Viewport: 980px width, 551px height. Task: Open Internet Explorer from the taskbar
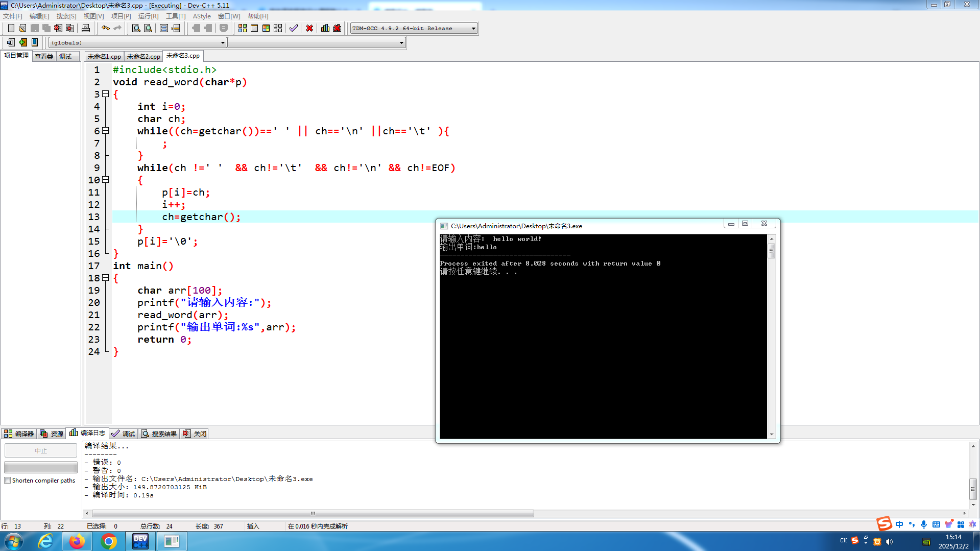click(x=45, y=541)
